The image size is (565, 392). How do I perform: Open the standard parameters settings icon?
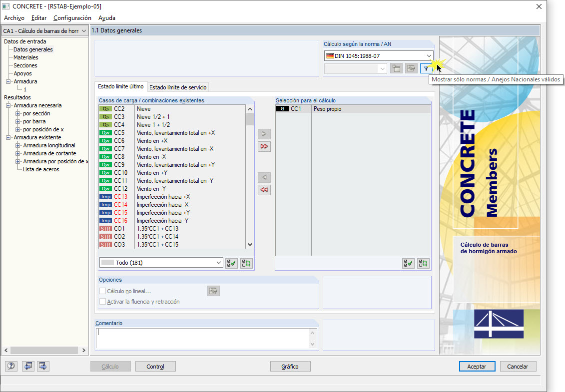coord(411,68)
